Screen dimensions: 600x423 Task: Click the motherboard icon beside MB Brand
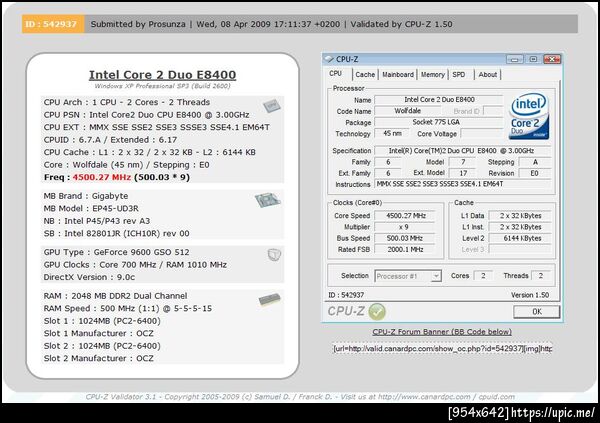tap(268, 200)
